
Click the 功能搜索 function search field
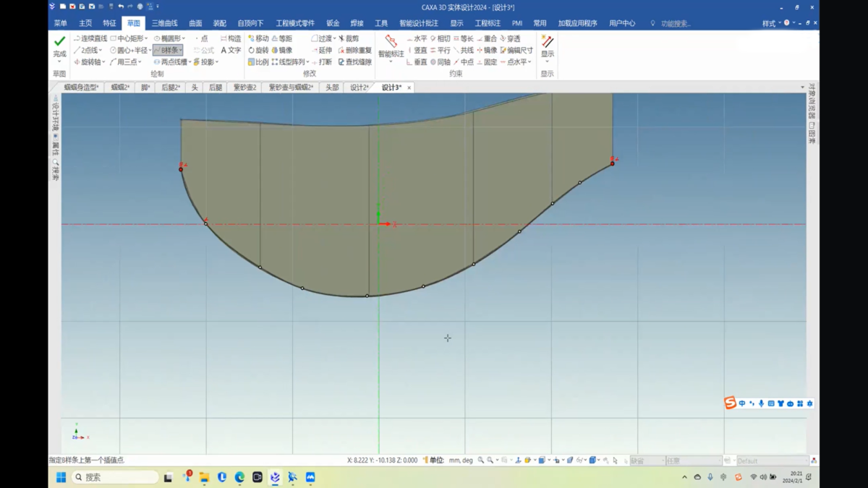point(675,23)
